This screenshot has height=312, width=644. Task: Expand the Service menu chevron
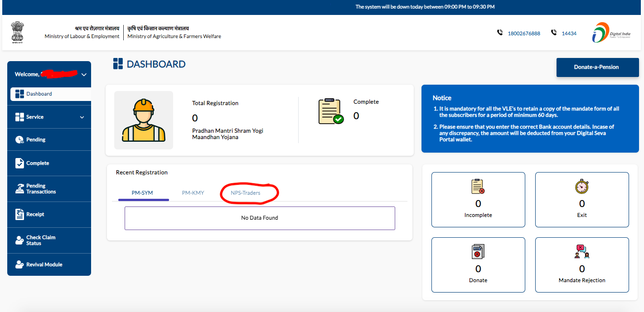tap(82, 117)
